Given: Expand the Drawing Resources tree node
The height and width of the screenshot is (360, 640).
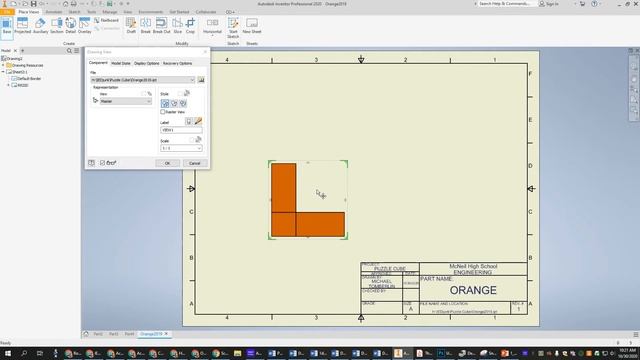Looking at the screenshot, I should pyautogui.click(x=3, y=65).
